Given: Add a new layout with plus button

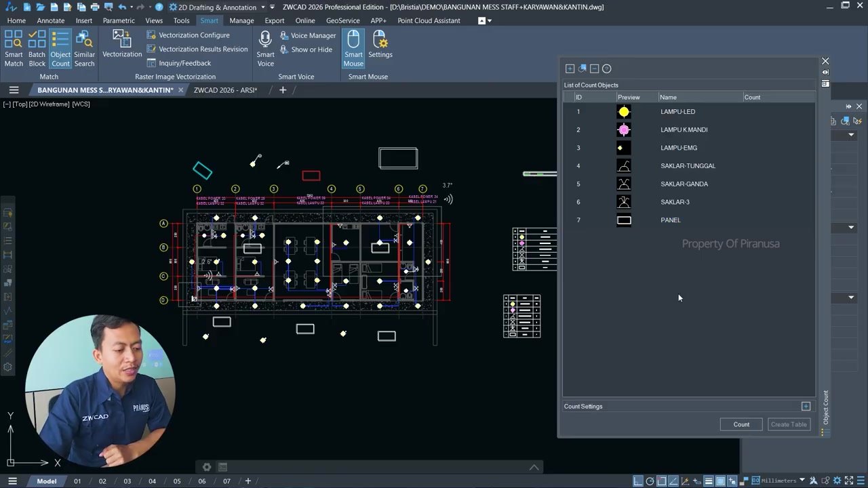Looking at the screenshot, I should pyautogui.click(x=248, y=481).
